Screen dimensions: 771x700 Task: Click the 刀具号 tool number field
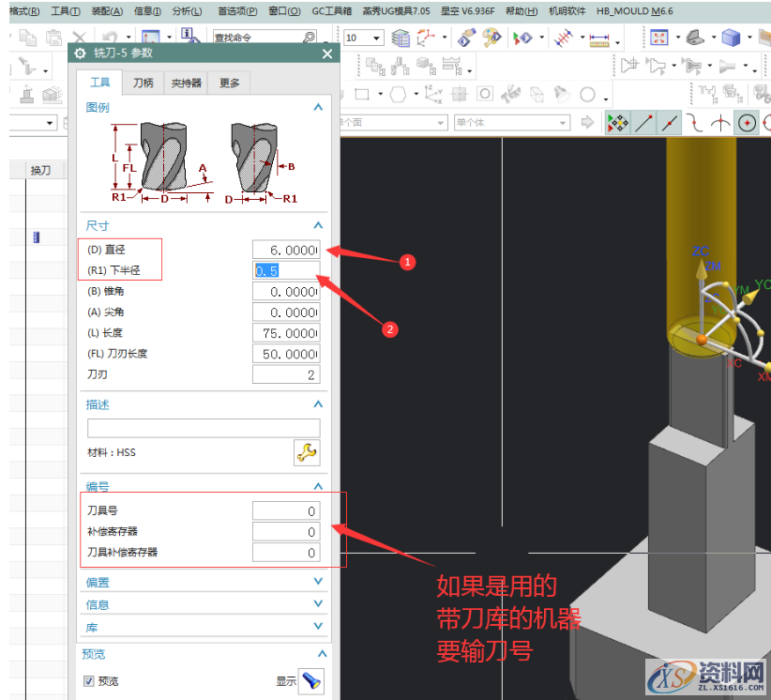(286, 511)
